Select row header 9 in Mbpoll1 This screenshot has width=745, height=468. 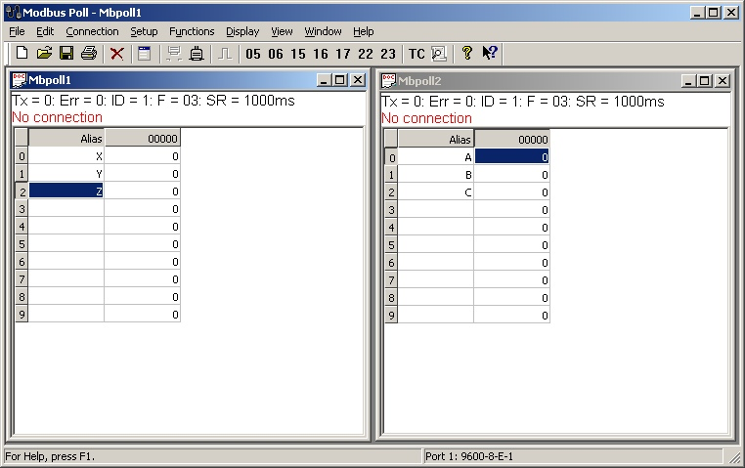(21, 314)
